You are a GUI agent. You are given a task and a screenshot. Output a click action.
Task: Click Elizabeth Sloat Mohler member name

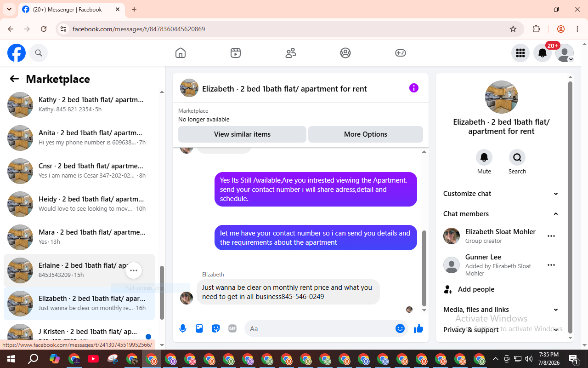pyautogui.click(x=500, y=232)
